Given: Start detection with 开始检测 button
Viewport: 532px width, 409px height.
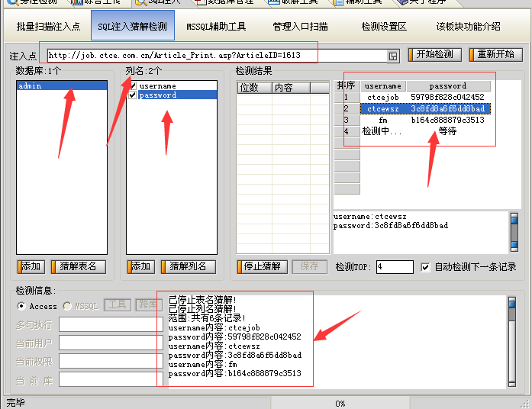Looking at the screenshot, I should (x=434, y=54).
